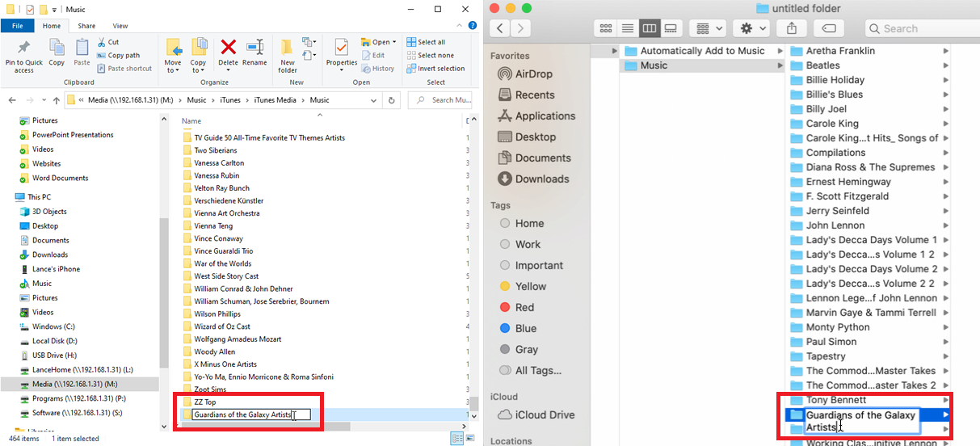Viewport: 980px width, 446px height.
Task: Click the Rename icon in ribbon
Action: pyautogui.click(x=254, y=48)
